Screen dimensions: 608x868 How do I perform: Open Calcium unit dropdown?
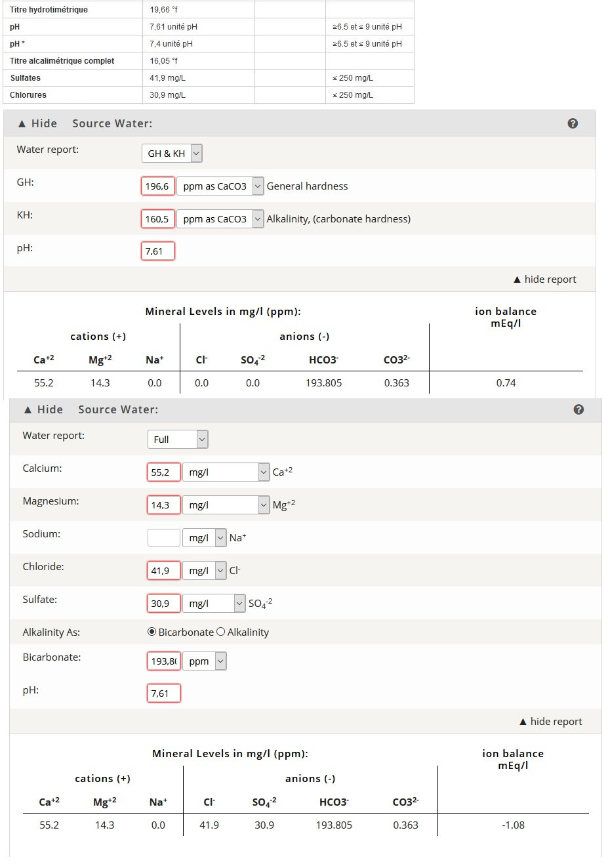[226, 472]
